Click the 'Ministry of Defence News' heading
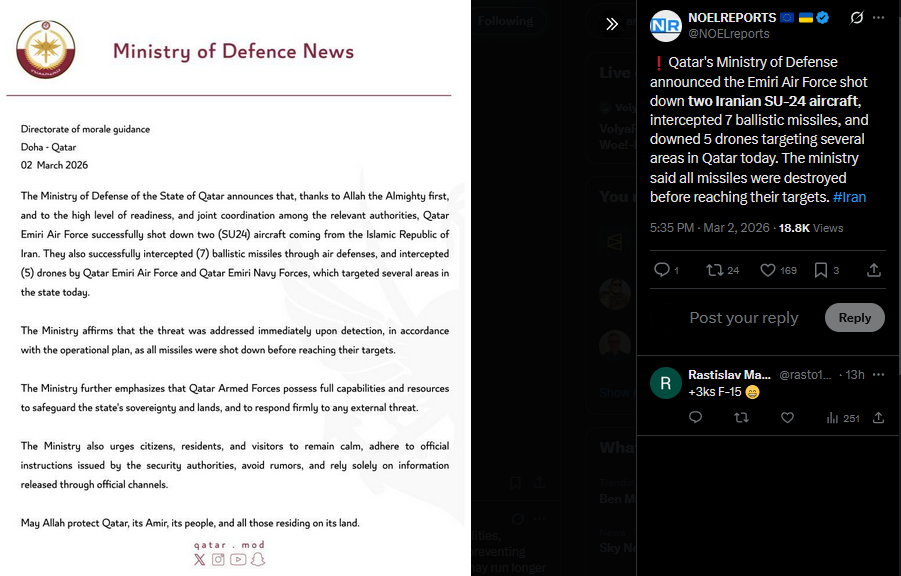Screen dimensions: 901x576 pyautogui.click(x=233, y=51)
